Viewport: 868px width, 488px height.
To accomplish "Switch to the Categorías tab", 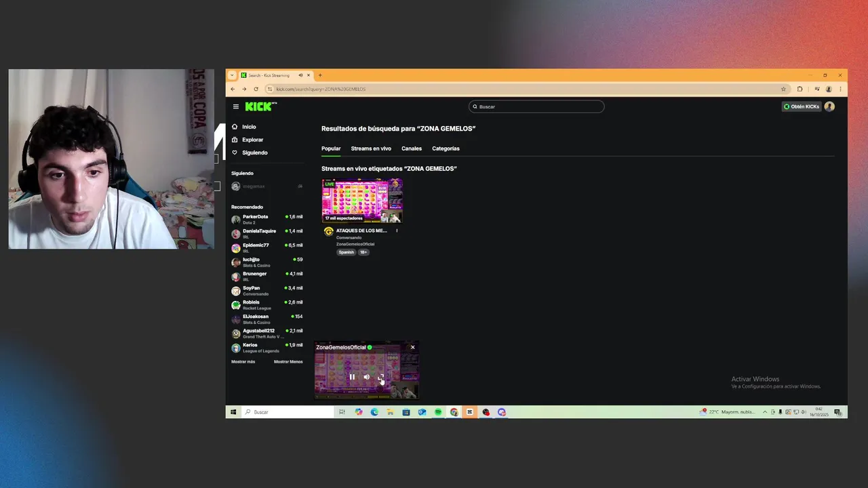I will (446, 148).
